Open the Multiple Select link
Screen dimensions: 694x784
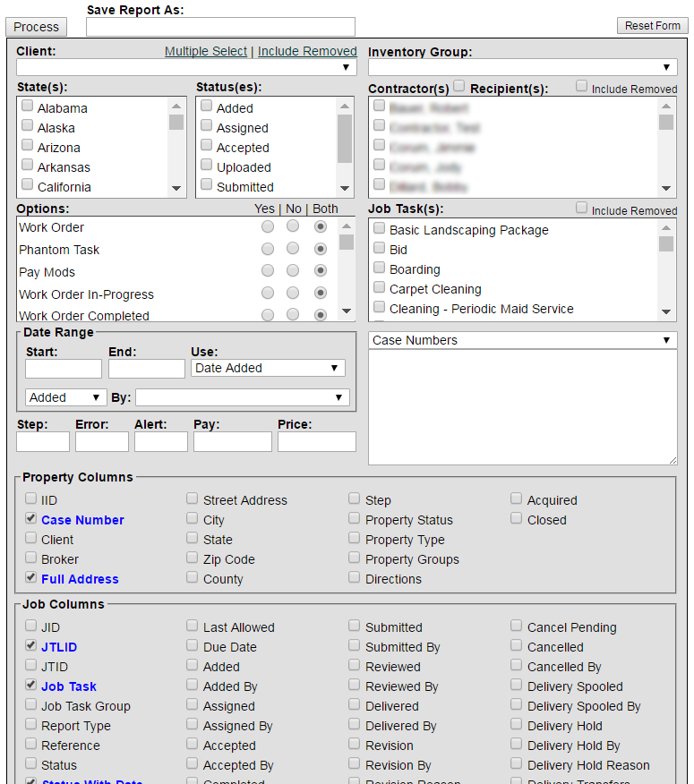[206, 51]
